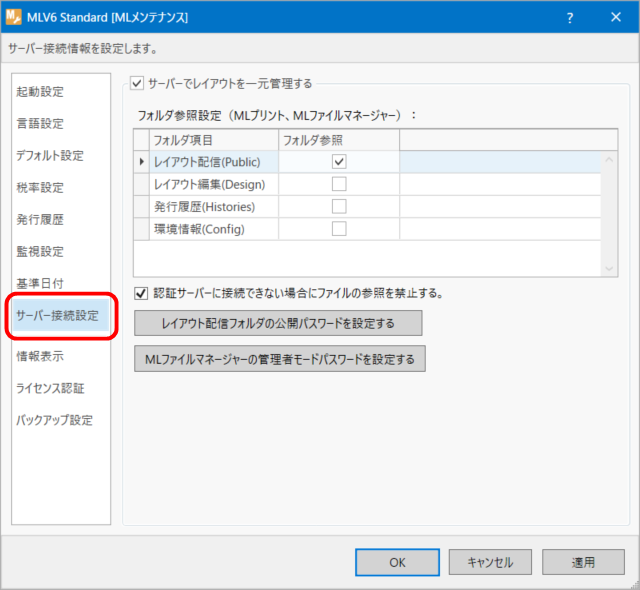Toggle 認証サーバーに接続できない場合 checkbox
The image size is (640, 590).
coord(141,293)
